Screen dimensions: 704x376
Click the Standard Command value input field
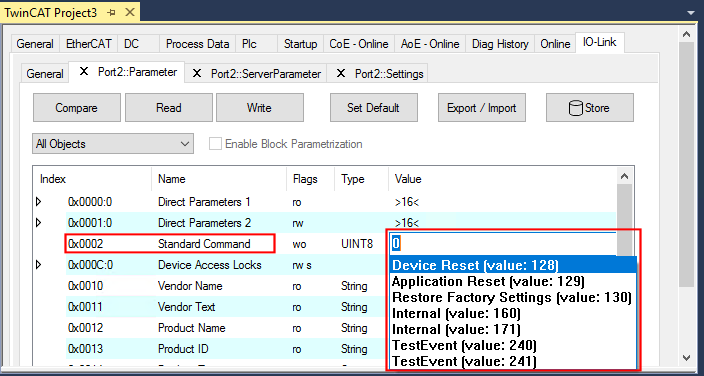click(503, 244)
